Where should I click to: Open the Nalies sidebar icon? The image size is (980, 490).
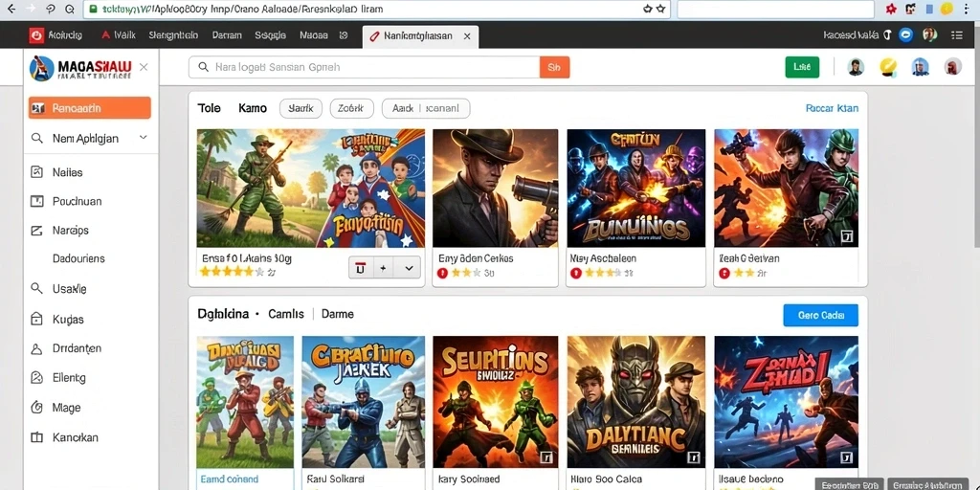point(37,172)
